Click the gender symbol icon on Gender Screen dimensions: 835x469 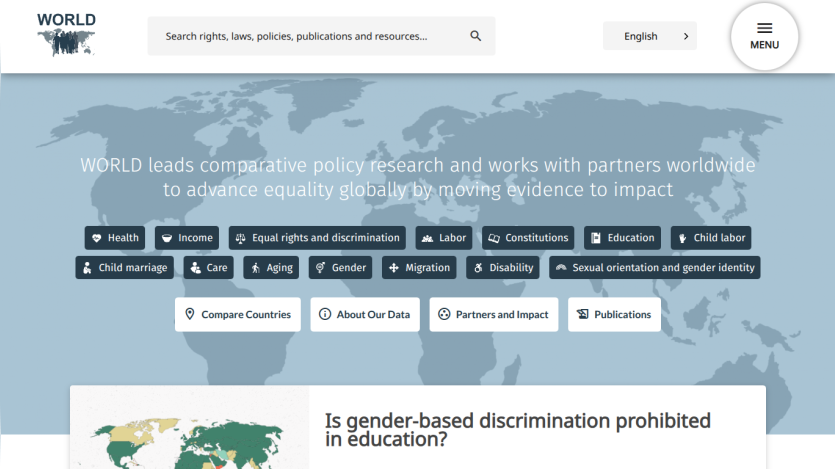click(x=320, y=267)
